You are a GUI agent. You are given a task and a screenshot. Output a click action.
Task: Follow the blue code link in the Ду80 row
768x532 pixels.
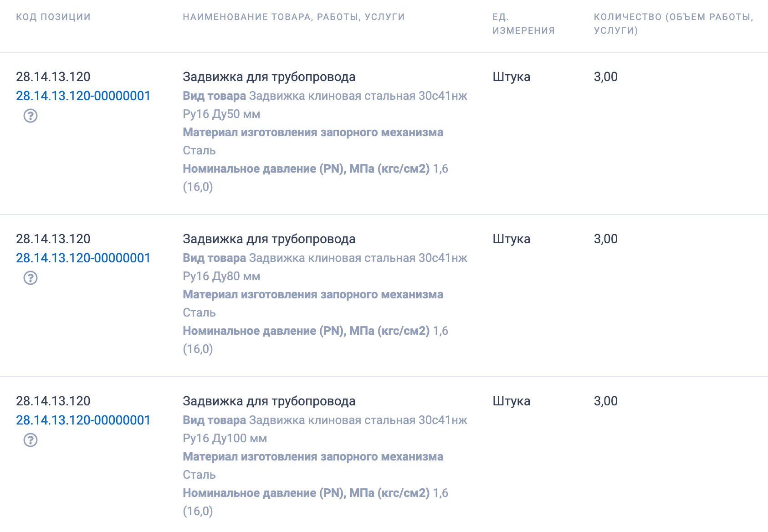(x=83, y=258)
